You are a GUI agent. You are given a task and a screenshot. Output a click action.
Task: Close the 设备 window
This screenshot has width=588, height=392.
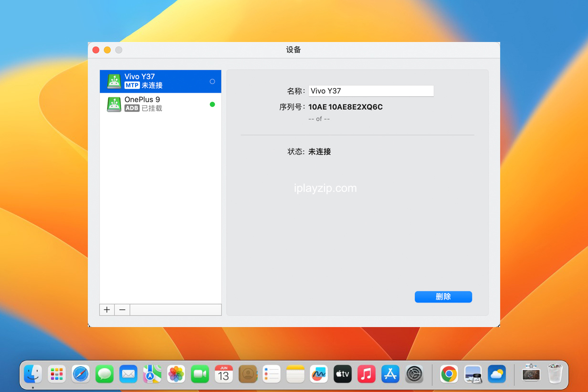[96, 50]
